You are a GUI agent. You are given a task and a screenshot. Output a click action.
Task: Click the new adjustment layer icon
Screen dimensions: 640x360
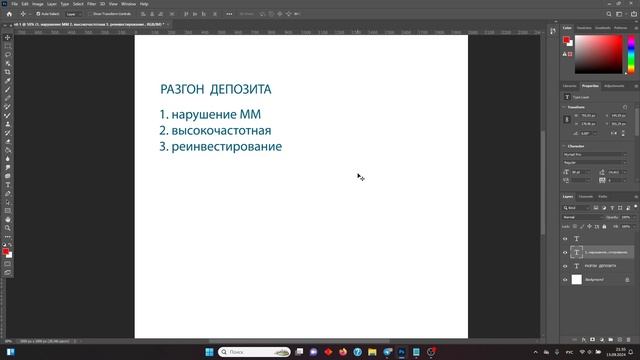click(602, 340)
